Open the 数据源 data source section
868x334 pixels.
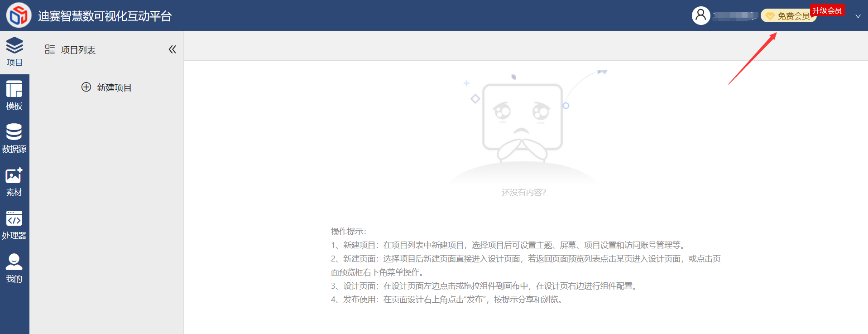click(14, 139)
